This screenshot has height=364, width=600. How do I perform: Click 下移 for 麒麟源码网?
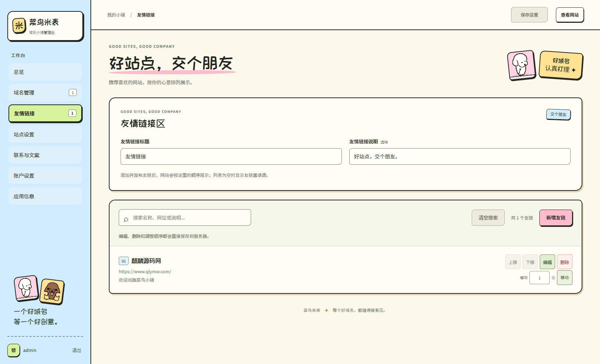pyautogui.click(x=530, y=262)
